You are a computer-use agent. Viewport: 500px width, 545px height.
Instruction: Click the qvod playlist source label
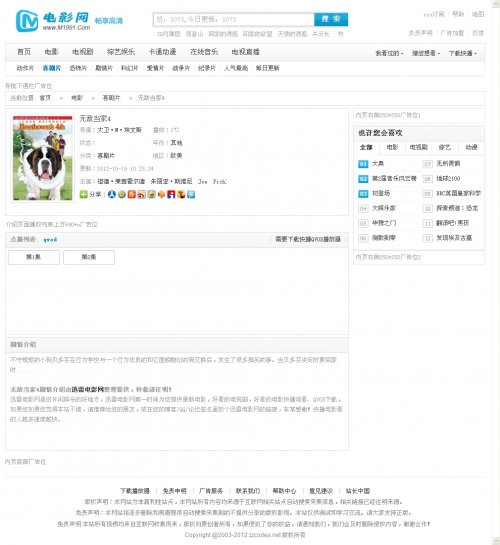50,240
